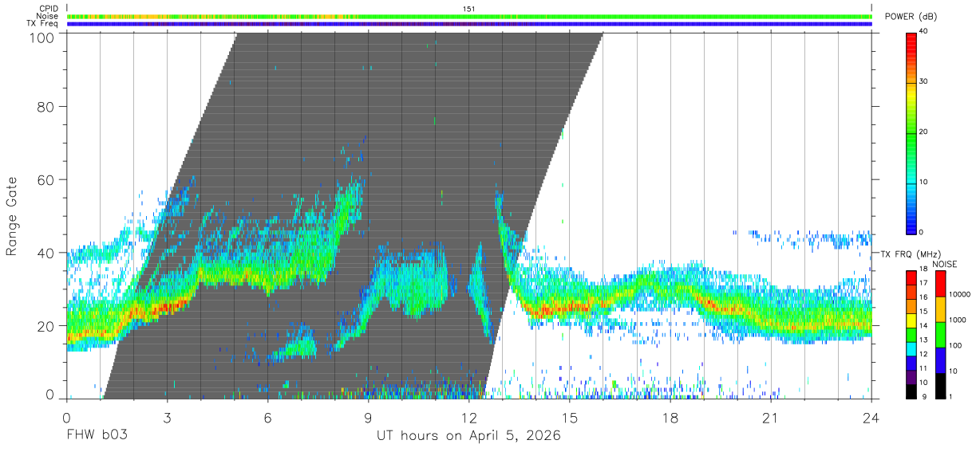Click x-axis tick label '24'
980x452 pixels.
click(871, 418)
